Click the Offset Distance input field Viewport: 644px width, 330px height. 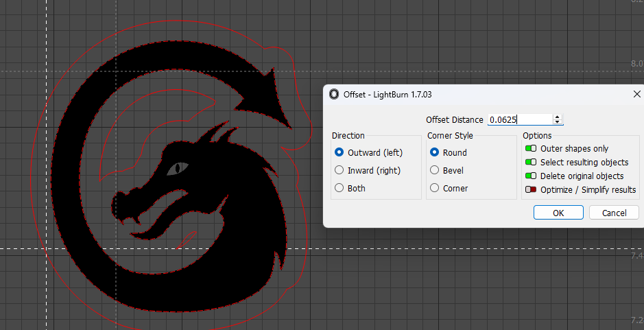(519, 119)
